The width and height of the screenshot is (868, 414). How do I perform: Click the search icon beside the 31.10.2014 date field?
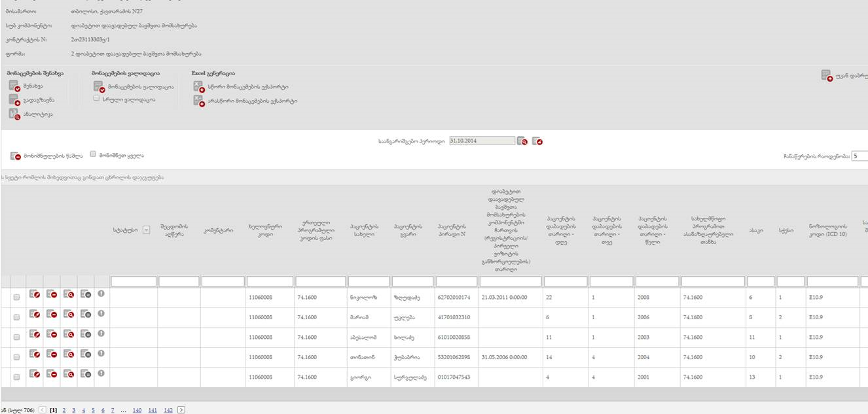click(522, 141)
